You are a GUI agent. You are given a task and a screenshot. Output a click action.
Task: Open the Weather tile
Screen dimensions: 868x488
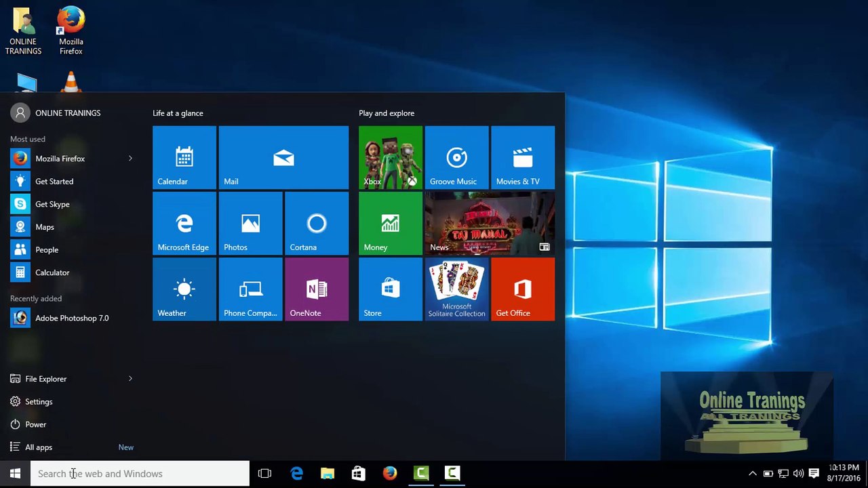pyautogui.click(x=184, y=289)
